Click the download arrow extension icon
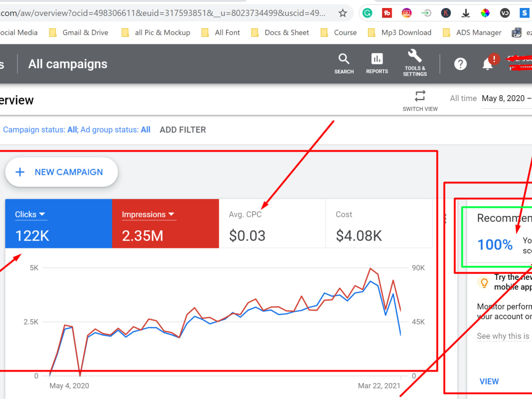The width and height of the screenshot is (532, 399). pos(465,13)
